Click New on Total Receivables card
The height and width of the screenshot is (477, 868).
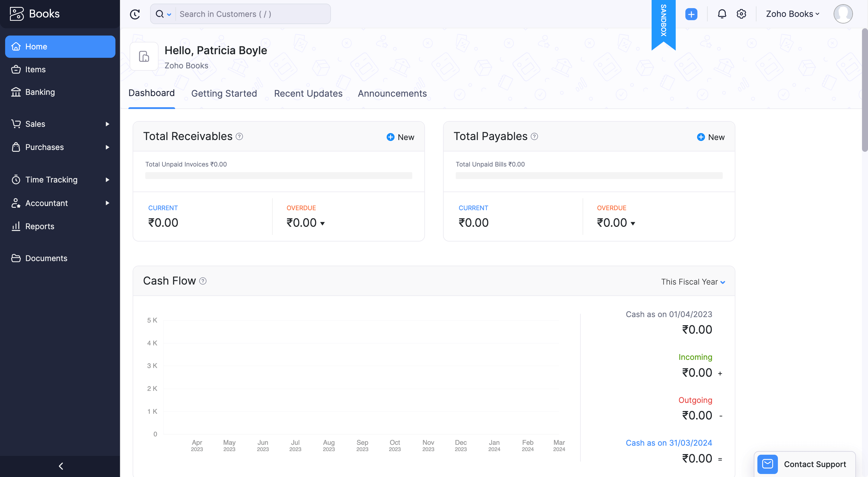click(x=400, y=137)
